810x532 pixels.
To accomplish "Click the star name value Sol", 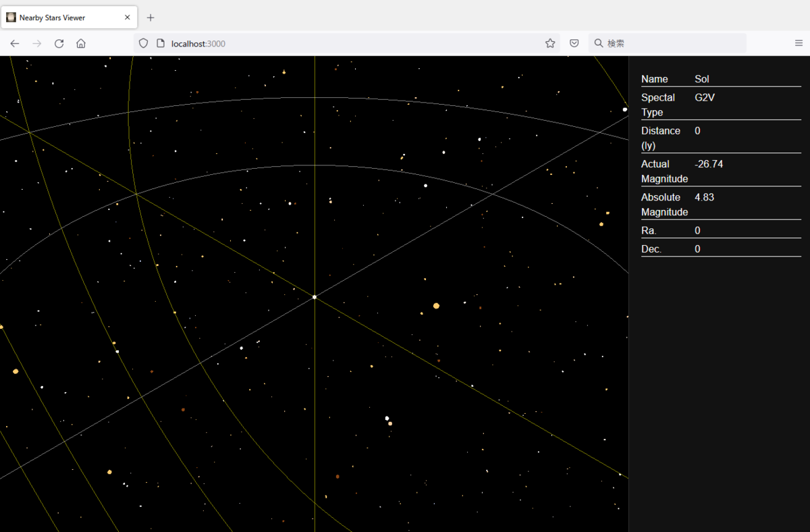I will (702, 79).
